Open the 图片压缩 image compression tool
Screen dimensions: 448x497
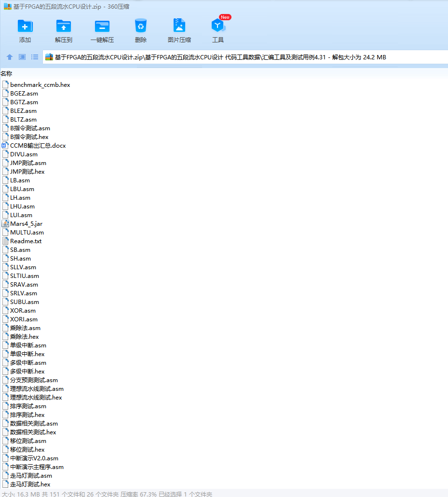(179, 26)
